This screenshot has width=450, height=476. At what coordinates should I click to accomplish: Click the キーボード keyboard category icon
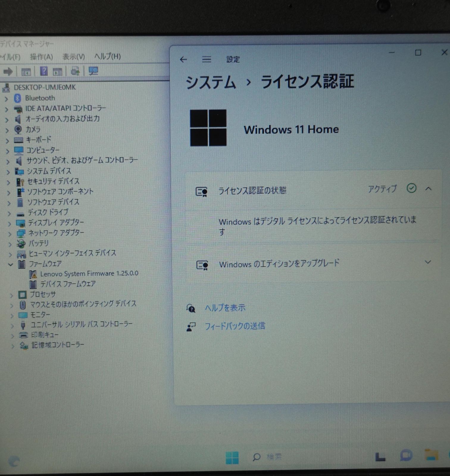(x=18, y=140)
